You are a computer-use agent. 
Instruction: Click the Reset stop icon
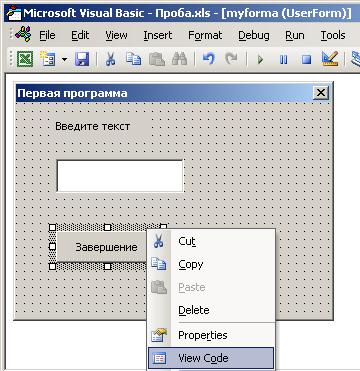[306, 60]
